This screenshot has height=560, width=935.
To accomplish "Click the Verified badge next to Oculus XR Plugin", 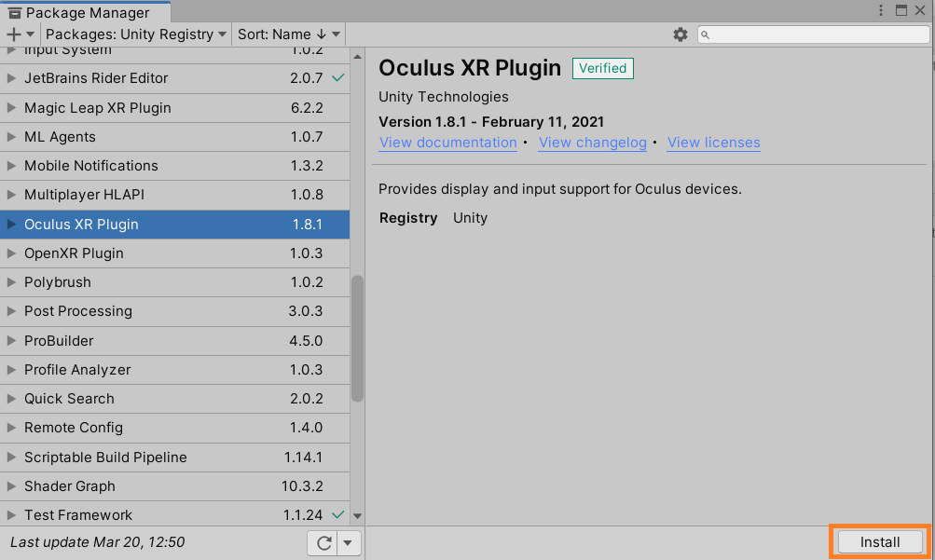I will pyautogui.click(x=601, y=68).
